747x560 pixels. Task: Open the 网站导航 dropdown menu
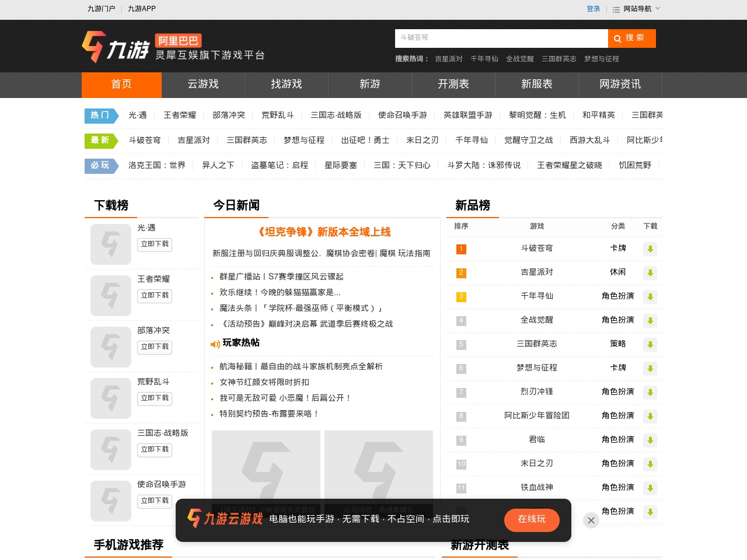pyautogui.click(x=637, y=9)
